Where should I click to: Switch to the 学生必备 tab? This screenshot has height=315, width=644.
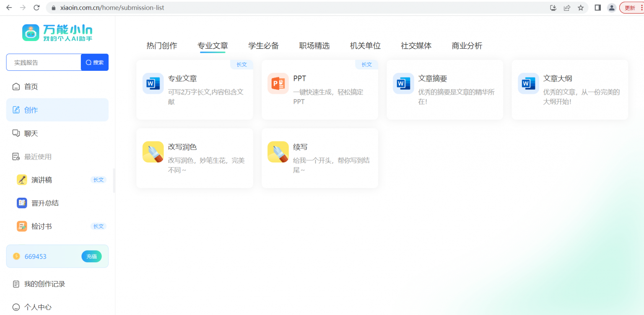pyautogui.click(x=263, y=46)
